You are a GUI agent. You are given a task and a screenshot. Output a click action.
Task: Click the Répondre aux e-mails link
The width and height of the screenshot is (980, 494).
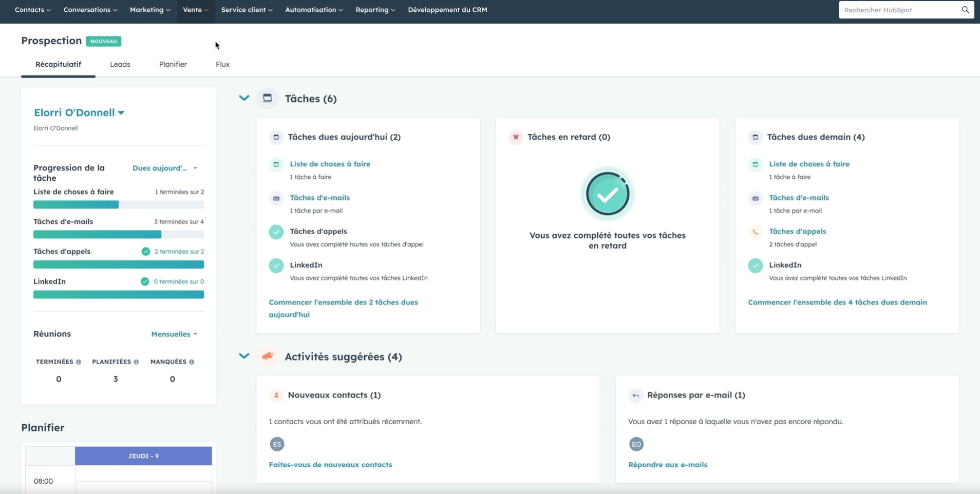667,465
